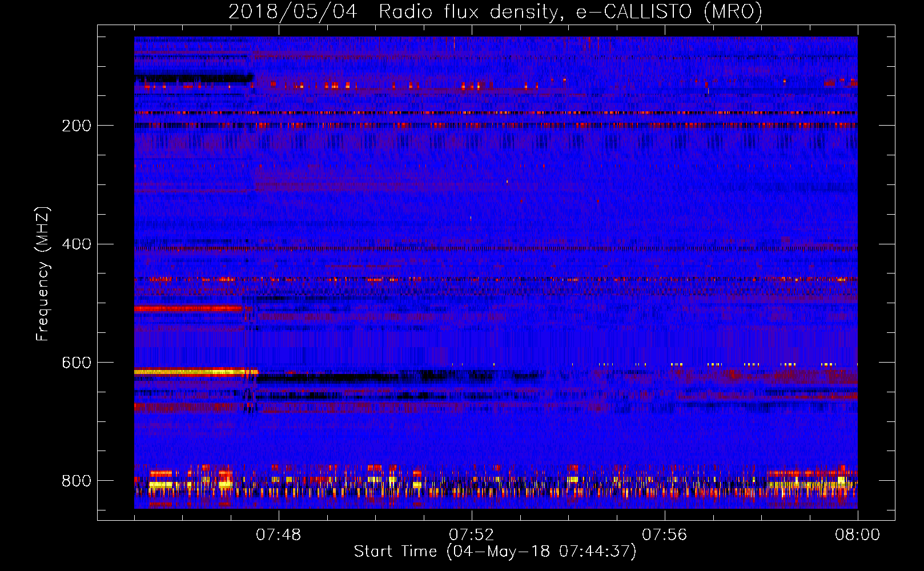This screenshot has width=924, height=571.
Task: Click the 08:00 time tick label
Action: click(x=857, y=535)
